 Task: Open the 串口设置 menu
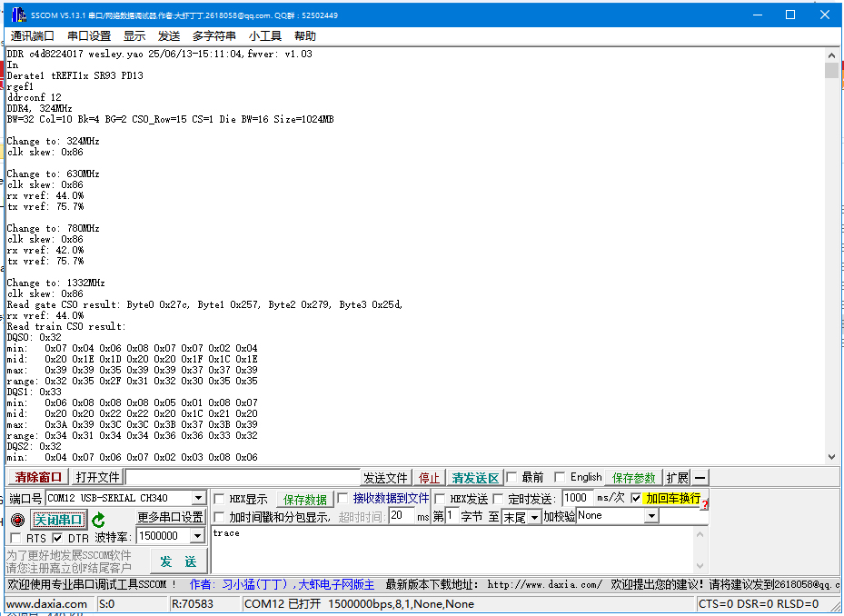(x=88, y=35)
